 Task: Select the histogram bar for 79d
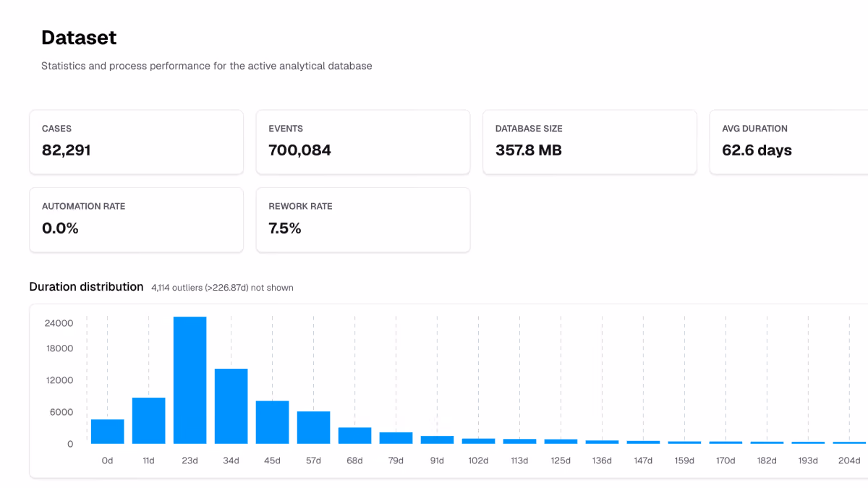point(396,438)
